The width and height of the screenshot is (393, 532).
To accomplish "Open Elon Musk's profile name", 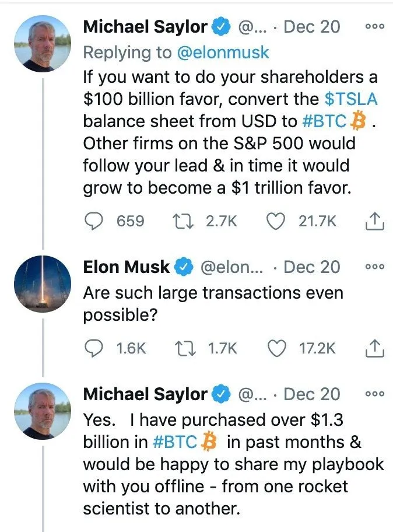I will [126, 267].
